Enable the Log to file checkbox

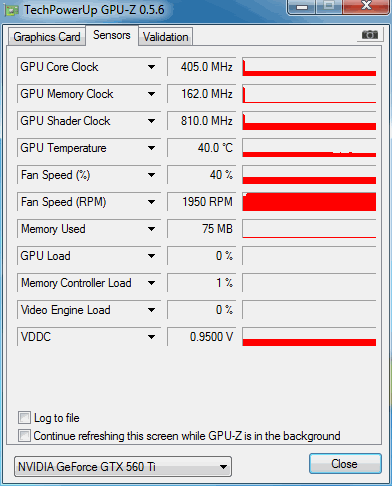click(24, 417)
